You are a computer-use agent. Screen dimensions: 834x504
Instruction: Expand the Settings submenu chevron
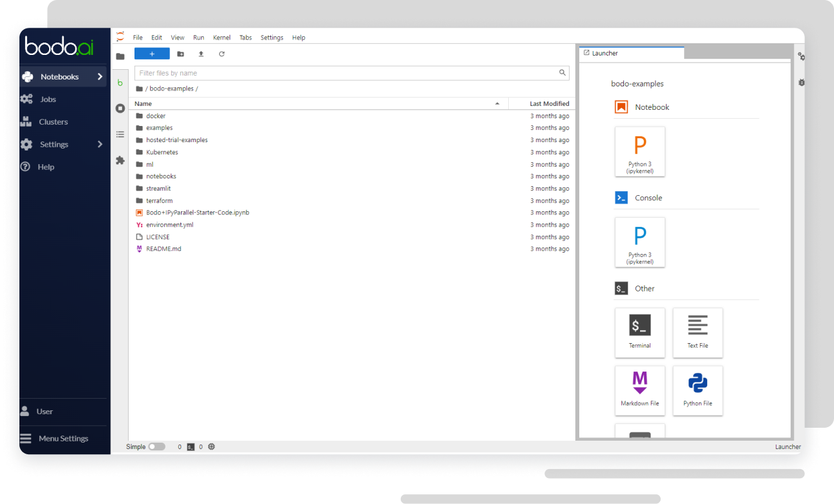(x=100, y=144)
